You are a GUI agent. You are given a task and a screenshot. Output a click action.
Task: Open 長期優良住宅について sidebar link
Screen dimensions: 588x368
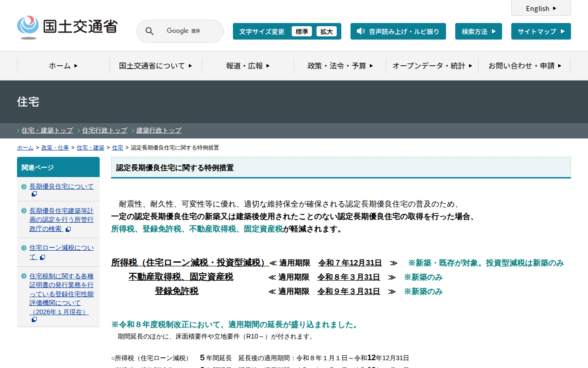62,186
